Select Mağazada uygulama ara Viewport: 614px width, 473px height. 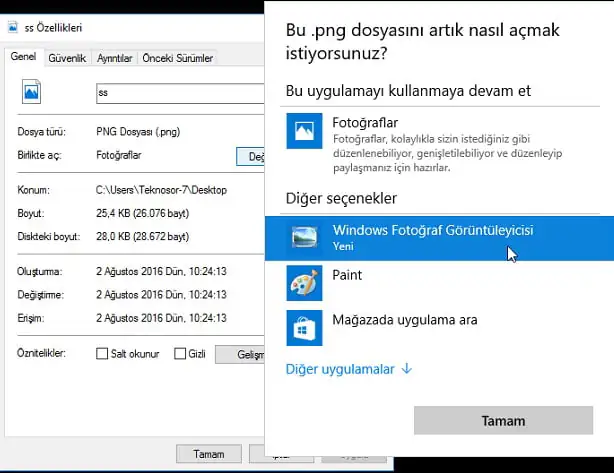tap(439, 328)
